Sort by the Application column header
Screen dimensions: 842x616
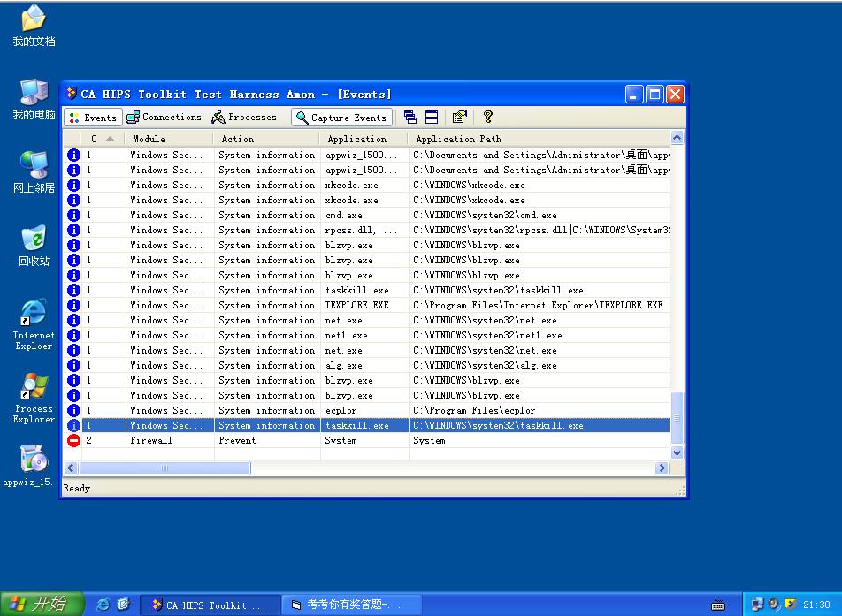point(357,139)
